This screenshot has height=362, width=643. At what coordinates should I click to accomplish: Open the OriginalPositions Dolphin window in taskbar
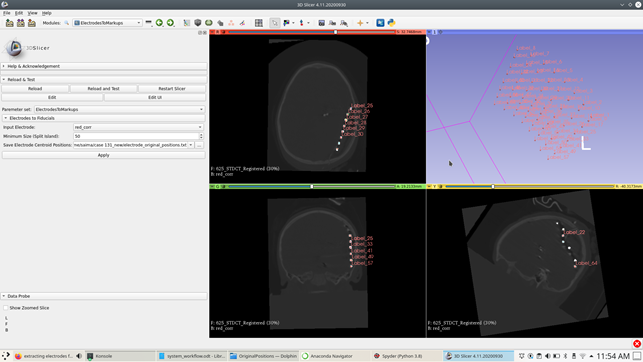click(263, 356)
